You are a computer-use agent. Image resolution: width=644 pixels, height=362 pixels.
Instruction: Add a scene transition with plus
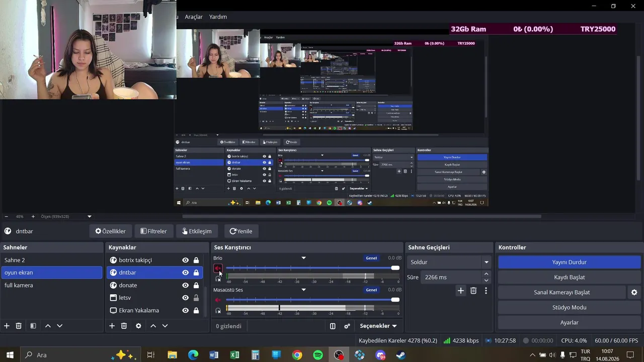pyautogui.click(x=460, y=291)
